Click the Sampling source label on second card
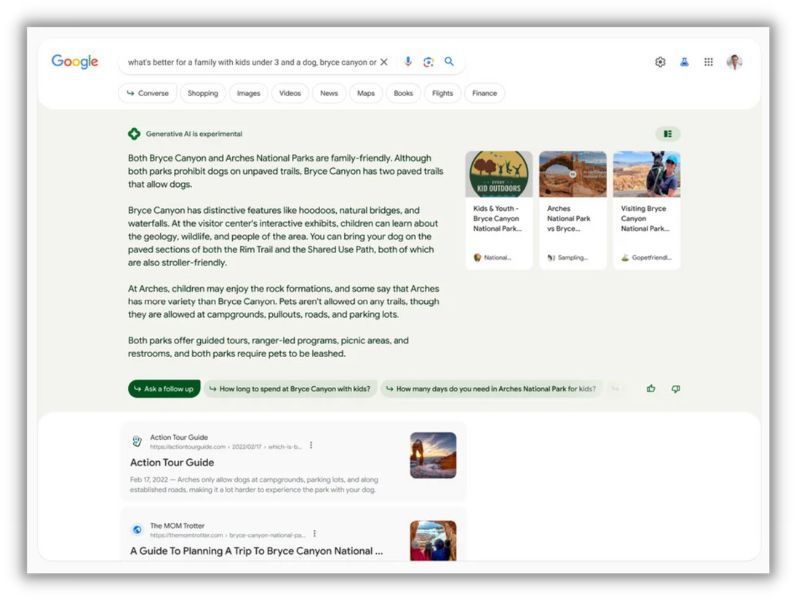 (x=568, y=257)
